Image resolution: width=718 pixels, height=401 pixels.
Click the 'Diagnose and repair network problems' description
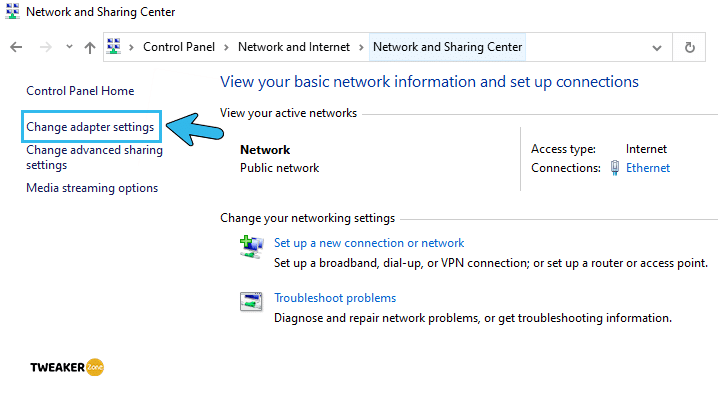click(x=473, y=318)
